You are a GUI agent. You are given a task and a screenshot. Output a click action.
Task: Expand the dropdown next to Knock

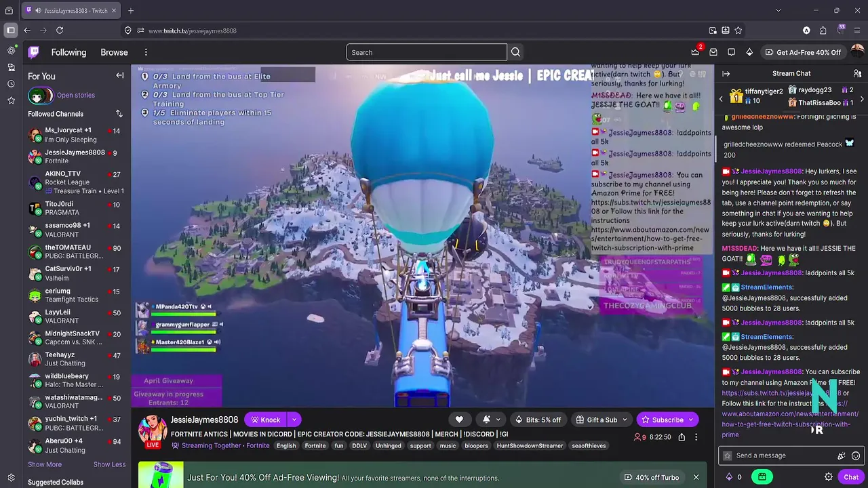[294, 420]
